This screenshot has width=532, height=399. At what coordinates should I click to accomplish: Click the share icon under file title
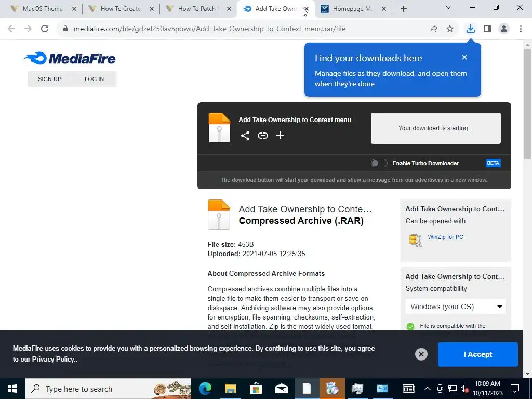point(245,136)
